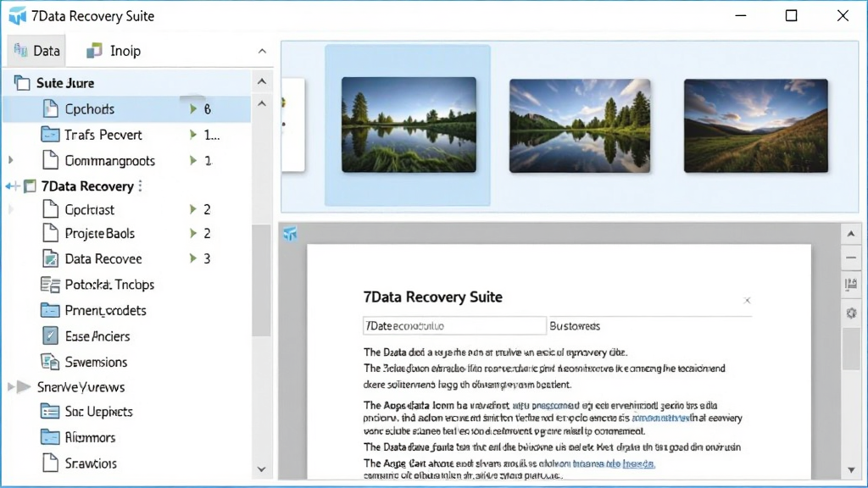Click the Gommangnoots file icon

(50, 160)
